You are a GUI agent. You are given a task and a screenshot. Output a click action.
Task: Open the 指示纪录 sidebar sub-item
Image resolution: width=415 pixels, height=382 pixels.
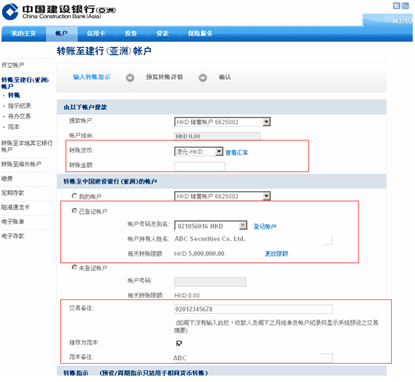pyautogui.click(x=19, y=106)
